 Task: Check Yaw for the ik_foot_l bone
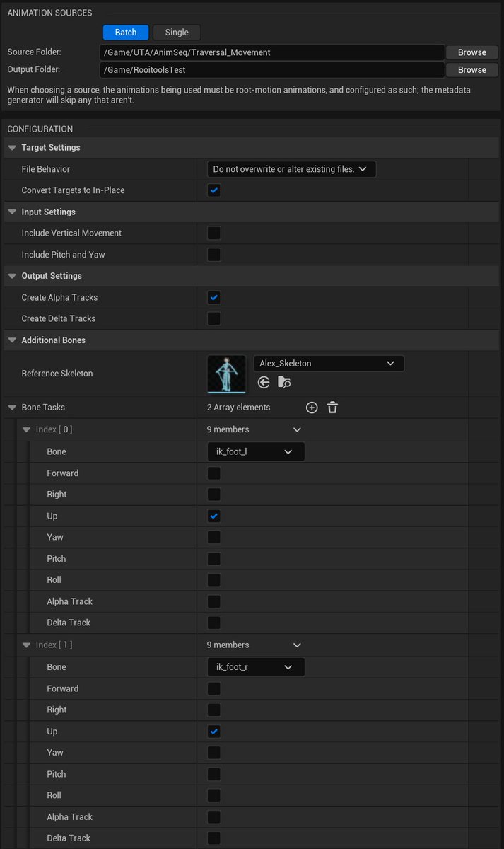[x=213, y=537]
